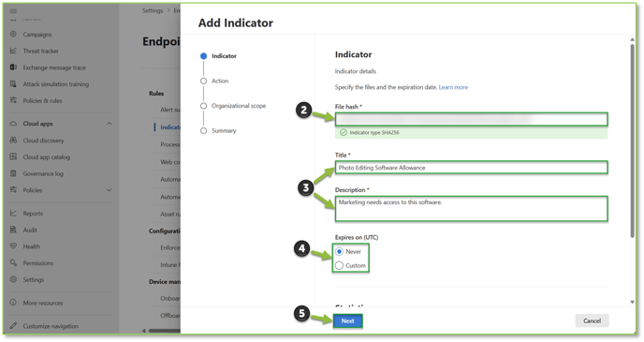Screen dimensions: 644x342
Task: Click the scroll up arrow in panel
Action: pos(632,39)
